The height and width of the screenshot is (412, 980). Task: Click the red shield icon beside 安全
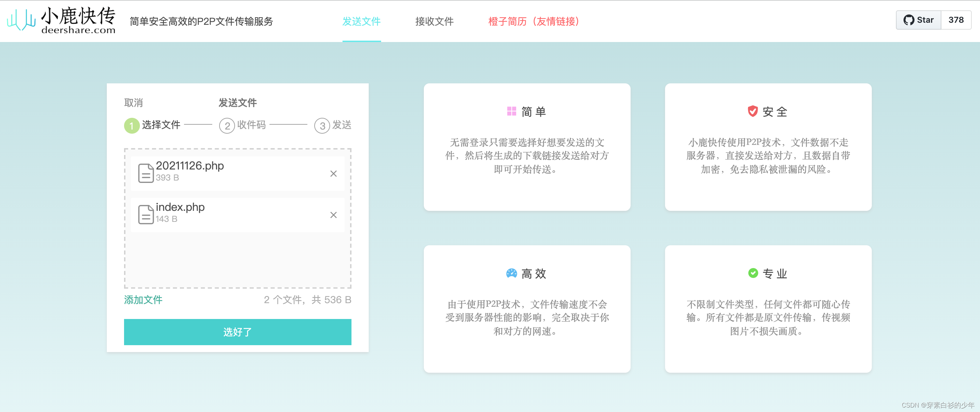pyautogui.click(x=753, y=111)
